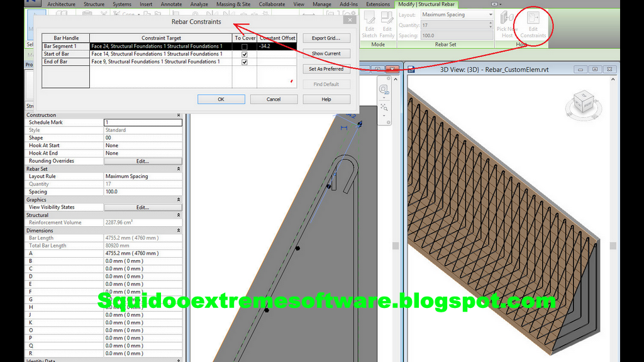Cancel the Rebar Constraints dialog

[274, 99]
